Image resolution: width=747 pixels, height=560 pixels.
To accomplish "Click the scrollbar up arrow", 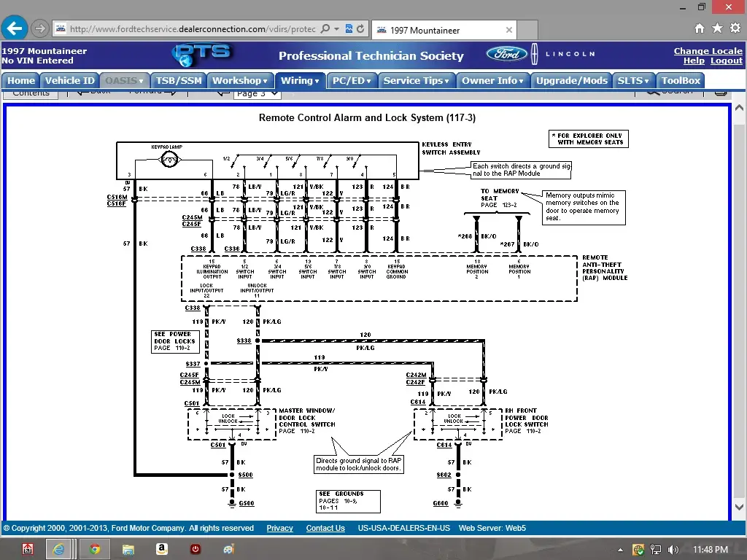I will tap(739, 108).
